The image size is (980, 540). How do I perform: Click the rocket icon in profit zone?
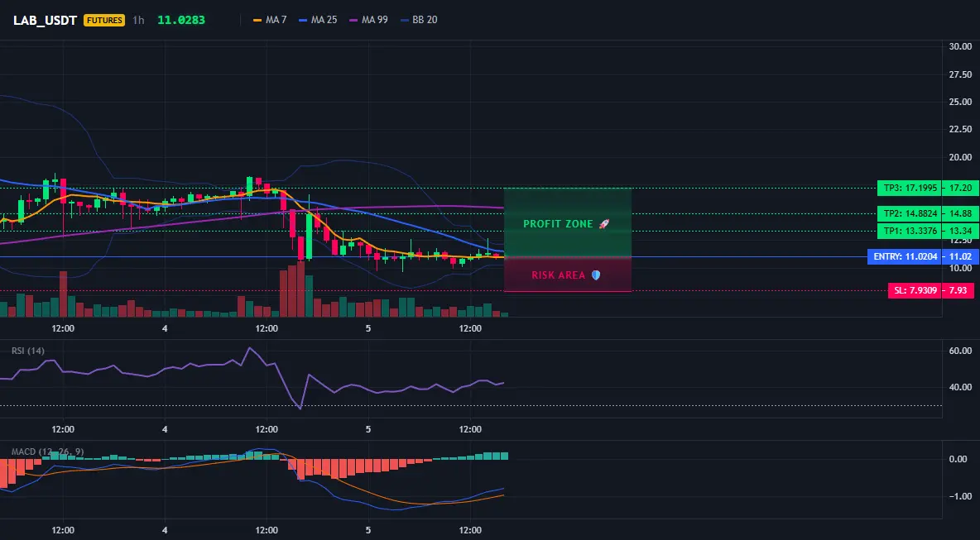tap(603, 223)
